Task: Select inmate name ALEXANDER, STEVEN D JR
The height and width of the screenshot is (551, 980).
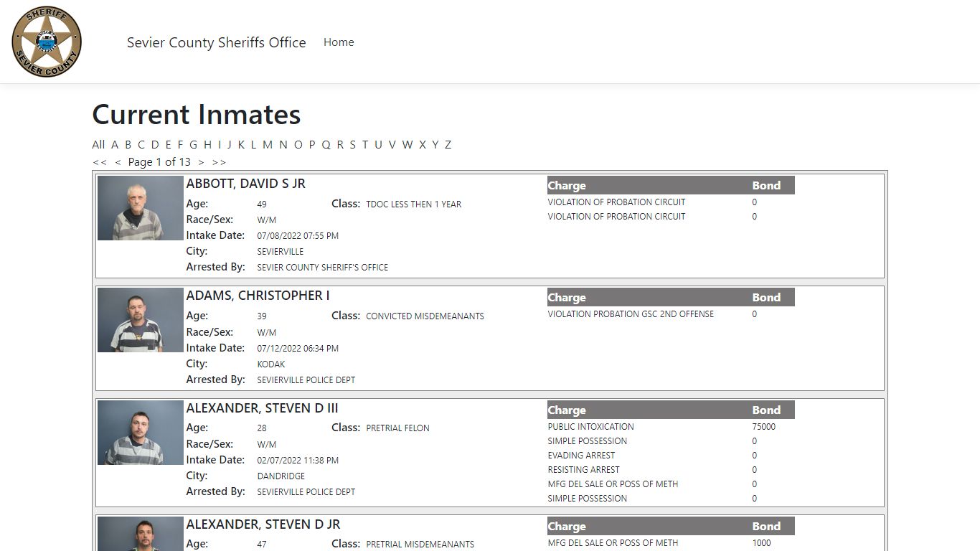Action: (263, 524)
